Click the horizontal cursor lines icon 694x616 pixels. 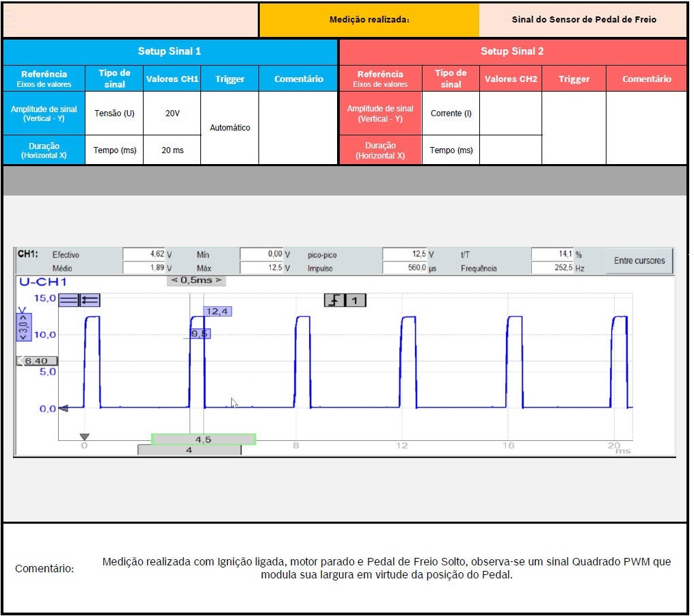click(68, 299)
